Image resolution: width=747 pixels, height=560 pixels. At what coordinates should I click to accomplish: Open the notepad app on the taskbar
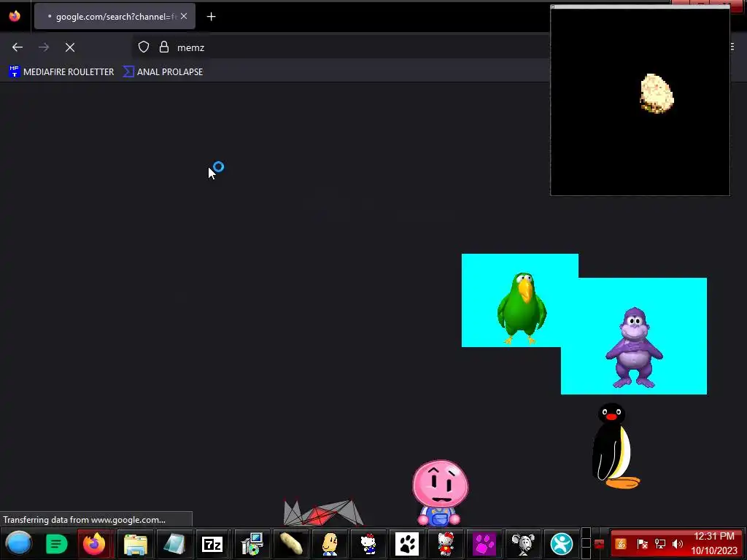click(174, 543)
